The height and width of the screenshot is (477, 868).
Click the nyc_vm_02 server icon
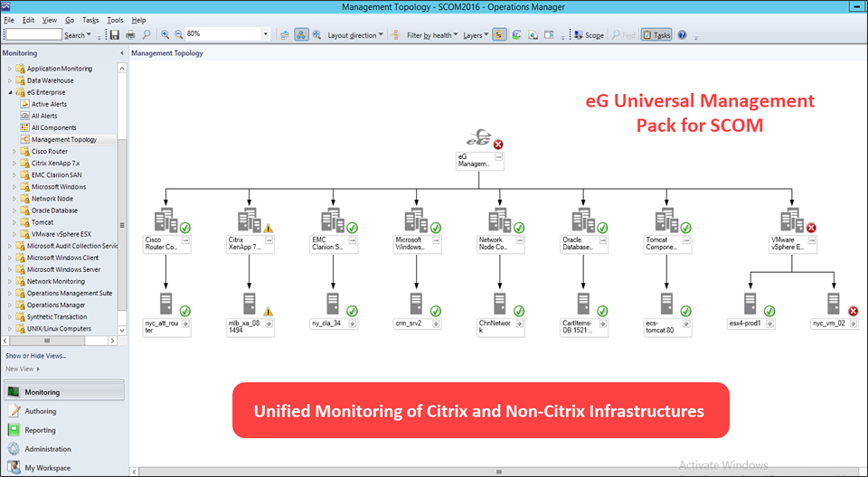click(834, 304)
